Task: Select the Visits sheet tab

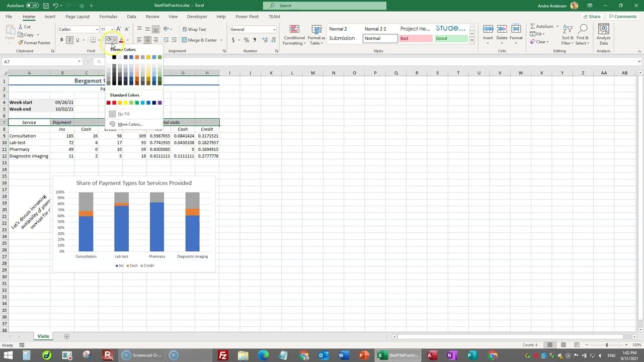Action: tap(43, 336)
